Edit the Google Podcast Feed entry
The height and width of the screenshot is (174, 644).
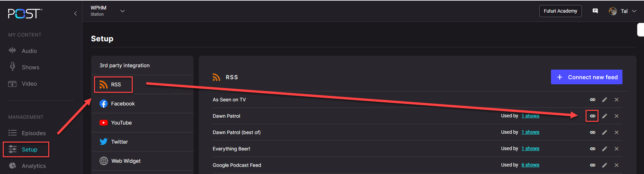[605, 165]
